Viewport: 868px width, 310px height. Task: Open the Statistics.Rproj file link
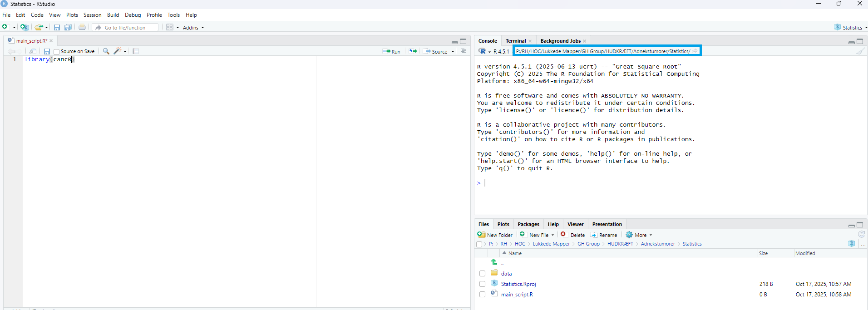pos(518,284)
